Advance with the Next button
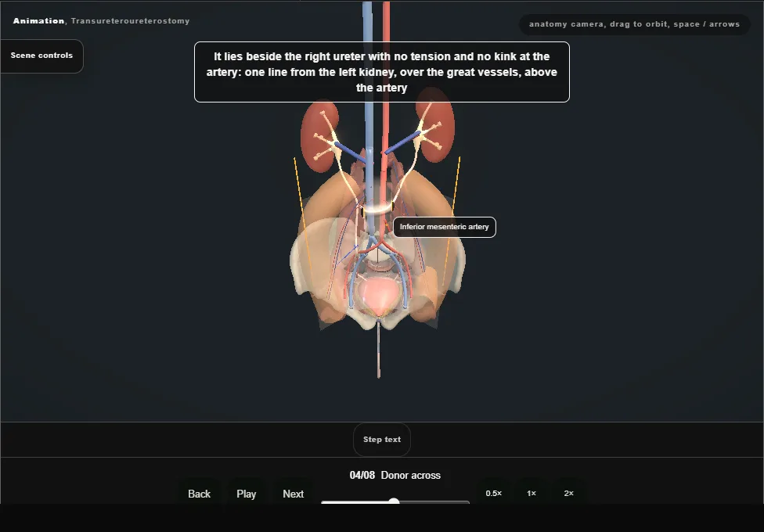Viewport: 764px width, 532px height. pos(294,494)
